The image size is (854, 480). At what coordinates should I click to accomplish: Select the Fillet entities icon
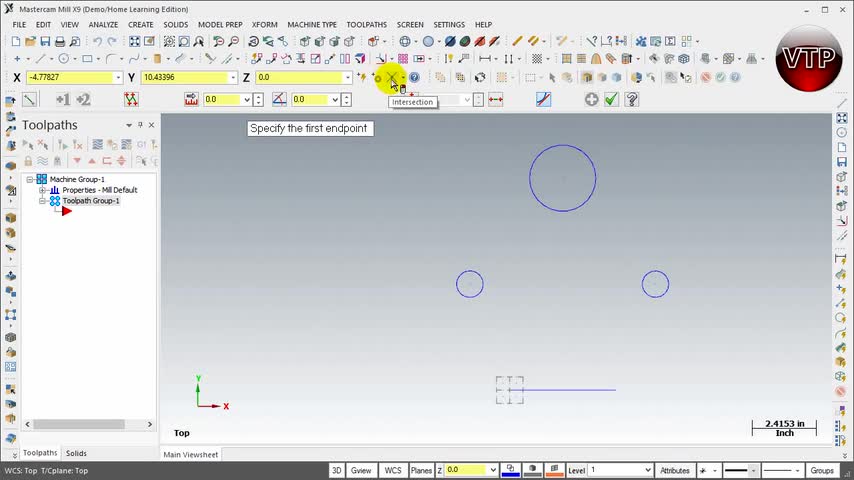coord(111,59)
